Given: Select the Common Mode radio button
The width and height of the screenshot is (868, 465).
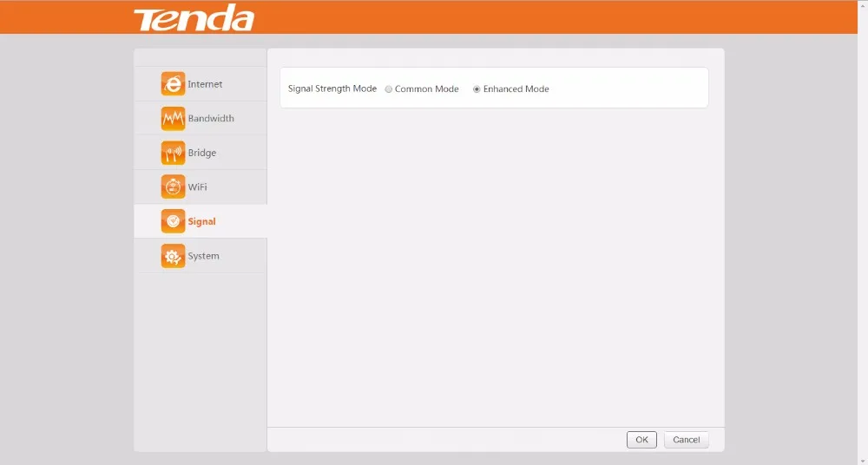Looking at the screenshot, I should coord(389,89).
